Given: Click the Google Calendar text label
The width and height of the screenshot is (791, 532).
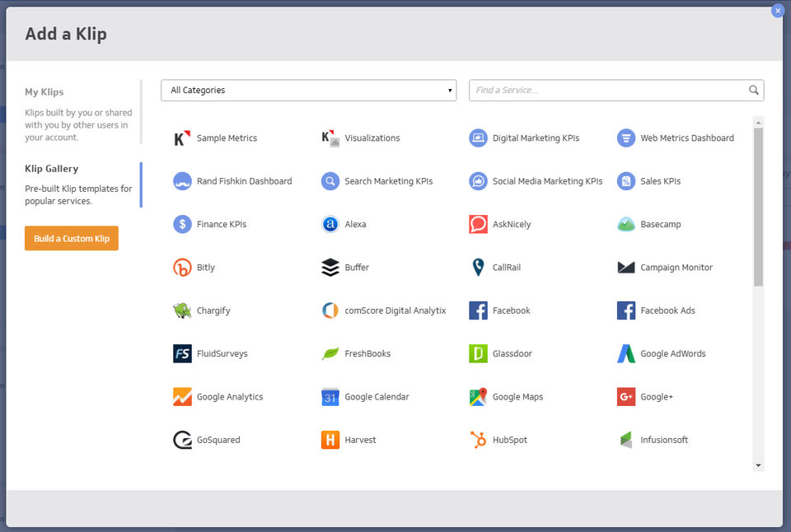Looking at the screenshot, I should tap(377, 397).
